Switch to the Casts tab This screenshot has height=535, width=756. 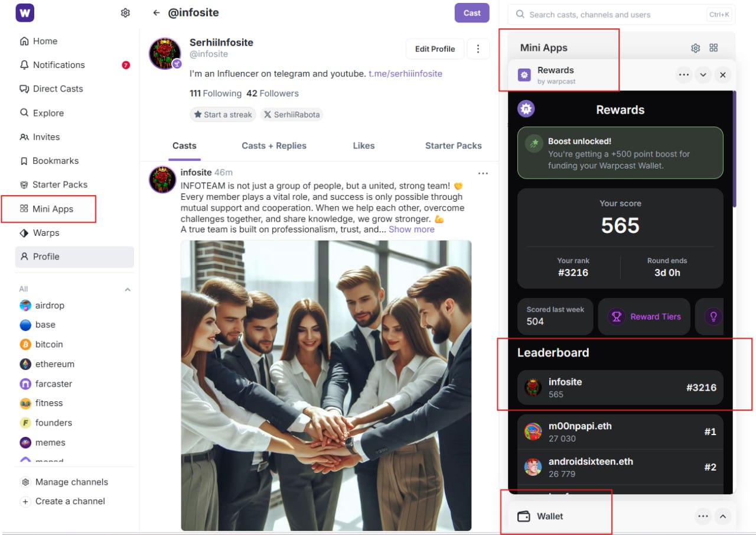(x=184, y=145)
